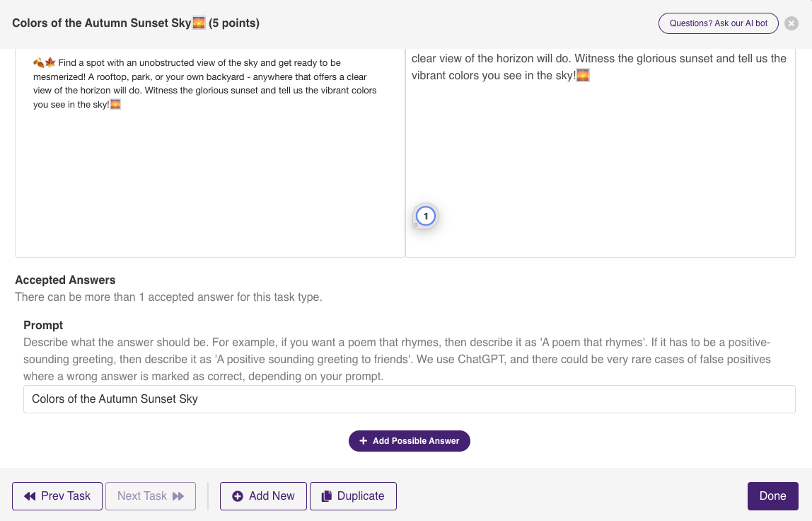This screenshot has height=521, width=812.
Task: Close the task editor dialog
Action: point(791,23)
